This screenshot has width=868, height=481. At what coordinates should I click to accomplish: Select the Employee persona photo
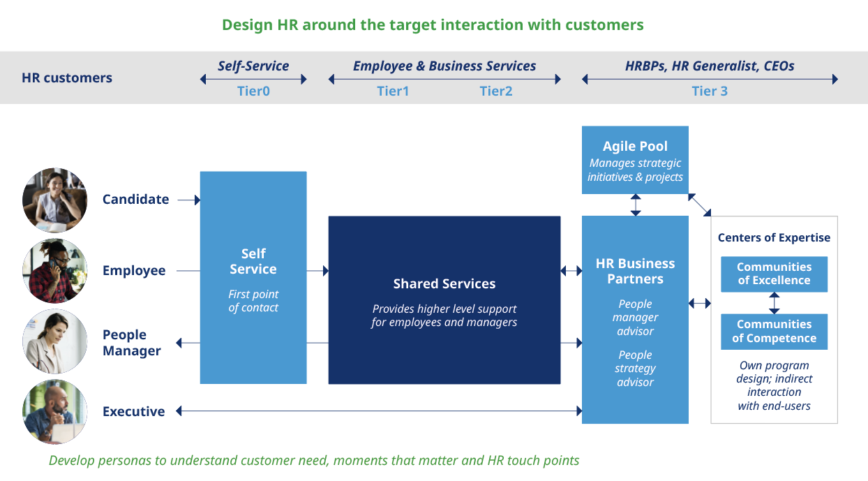(x=54, y=271)
